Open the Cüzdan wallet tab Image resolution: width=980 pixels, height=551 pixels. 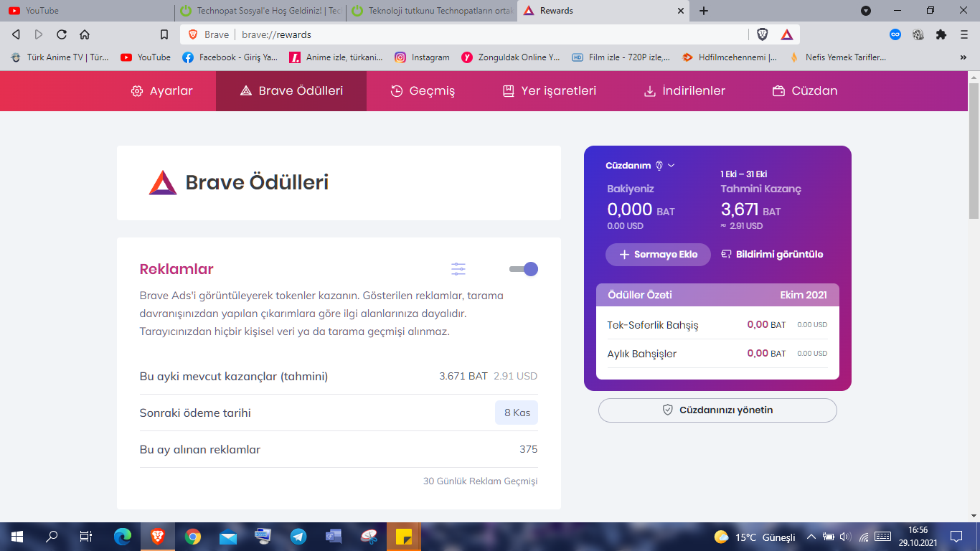pos(805,91)
